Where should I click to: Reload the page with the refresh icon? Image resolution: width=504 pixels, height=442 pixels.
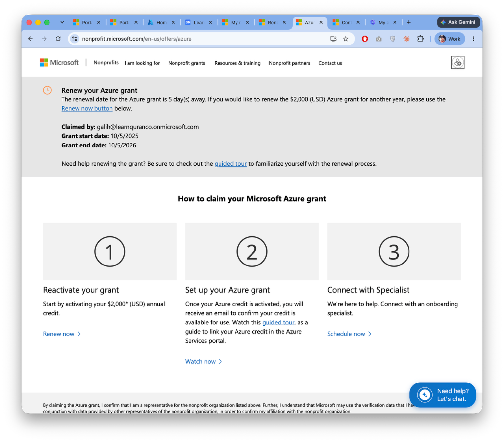58,39
